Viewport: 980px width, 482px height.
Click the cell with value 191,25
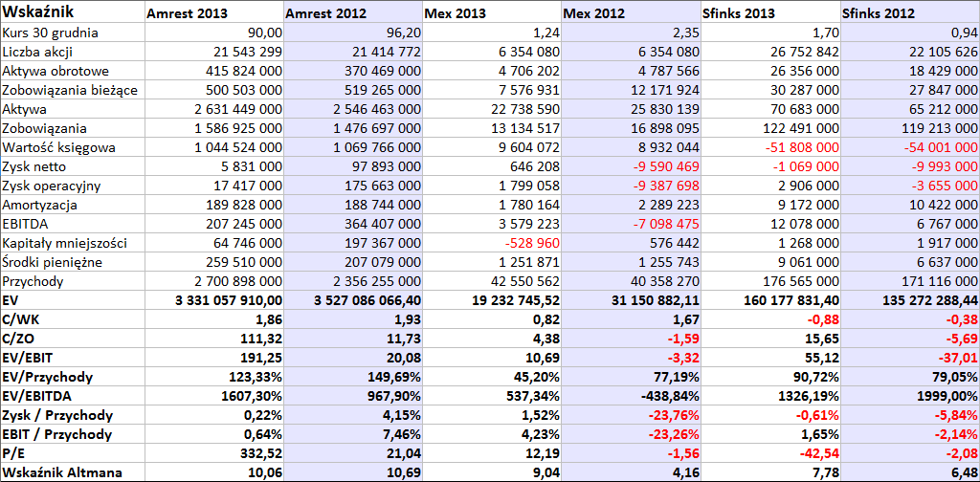(213, 358)
